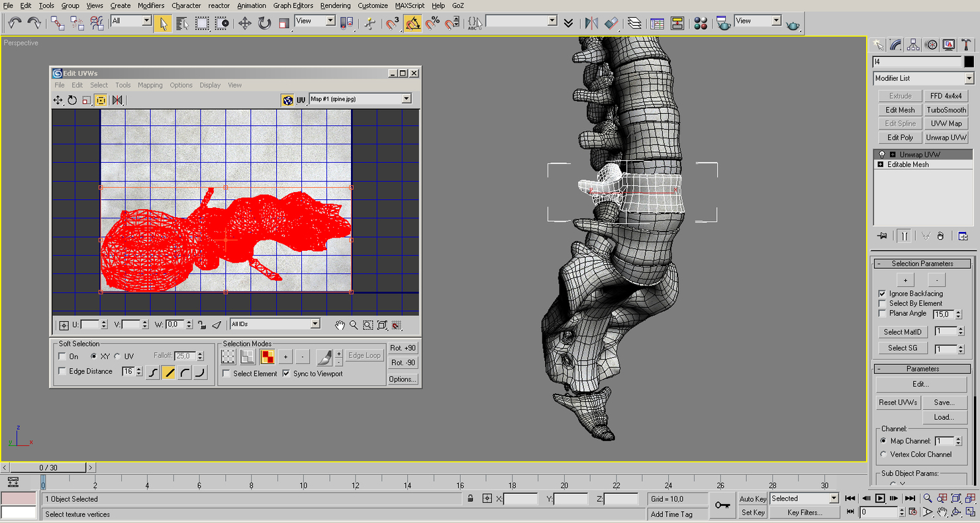Select the Pan tool in the UVW editor

(x=340, y=324)
